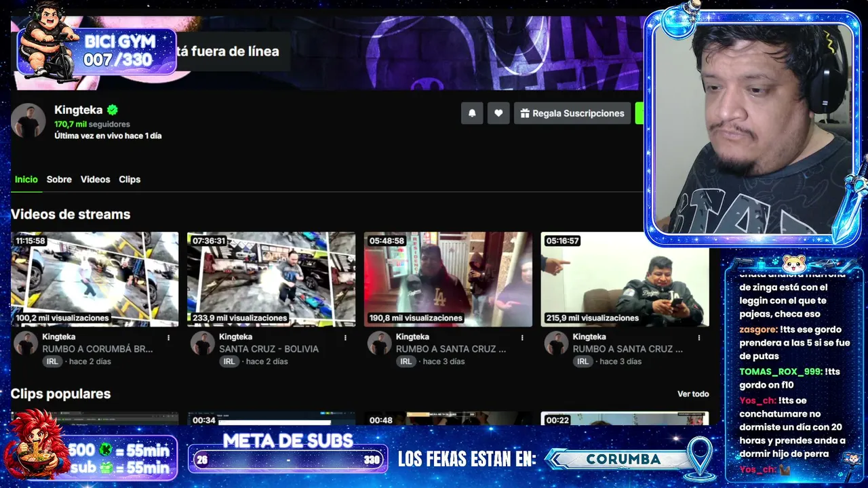Viewport: 868px width, 488px height.
Task: Click the zasgore username in chat
Action: point(758,329)
